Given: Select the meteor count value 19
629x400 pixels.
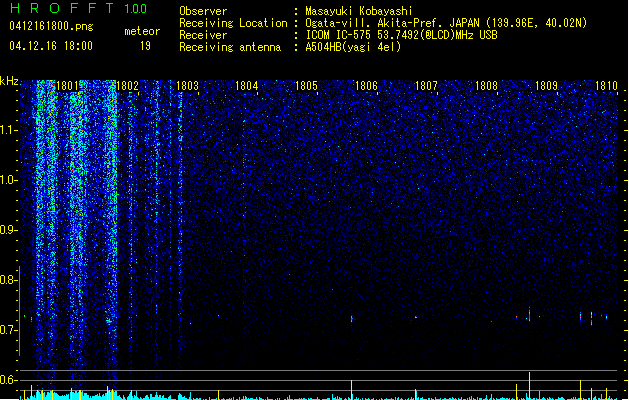Looking at the screenshot, I should (145, 46).
